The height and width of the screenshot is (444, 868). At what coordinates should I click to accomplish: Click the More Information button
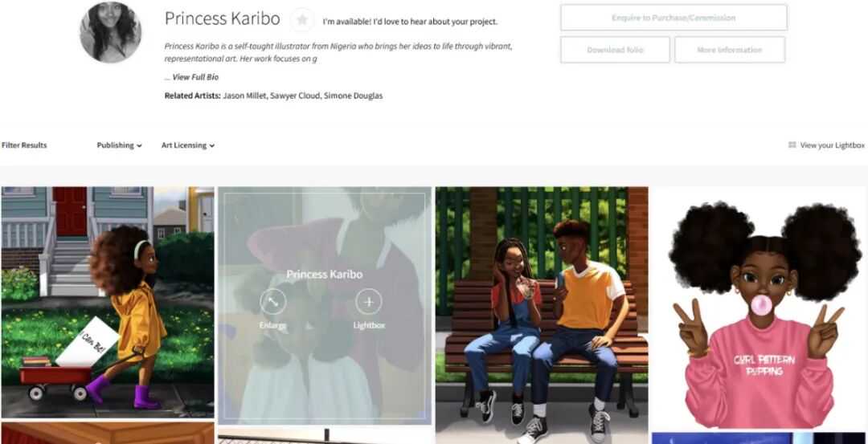point(730,50)
